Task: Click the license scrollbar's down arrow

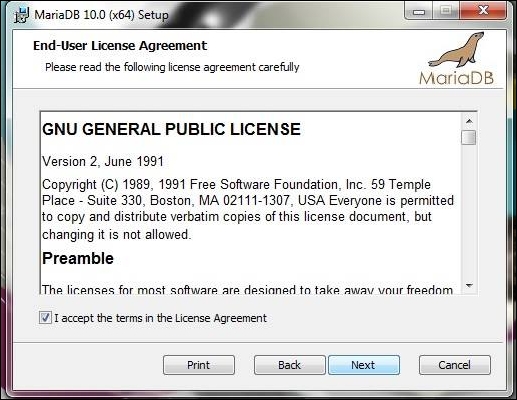Action: pyautogui.click(x=469, y=286)
